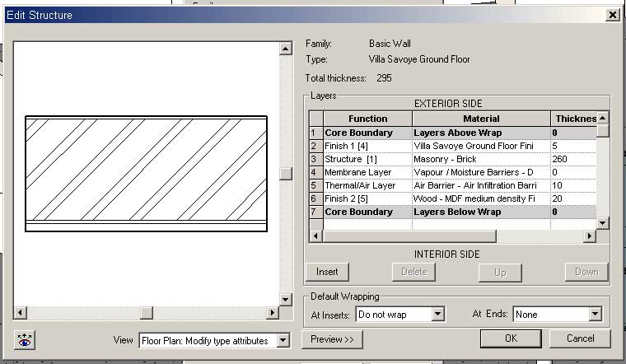The width and height of the screenshot is (626, 364).
Task: Click the Material column header
Action: pyautogui.click(x=481, y=119)
